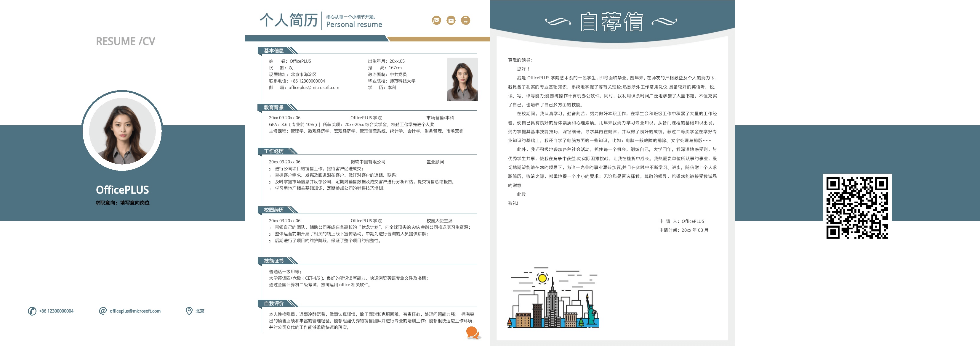
Task: Click the 您好！ greeting line
Action: 523,69
